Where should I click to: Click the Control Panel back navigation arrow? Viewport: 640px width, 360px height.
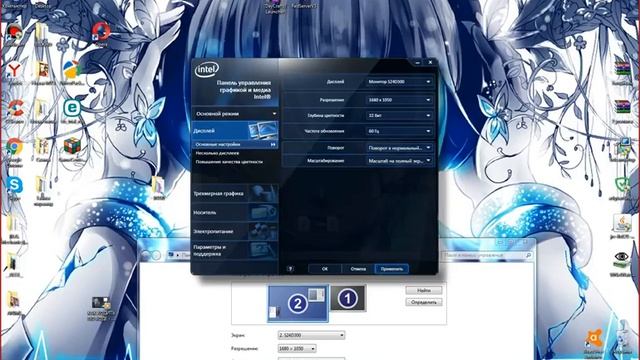[146, 255]
